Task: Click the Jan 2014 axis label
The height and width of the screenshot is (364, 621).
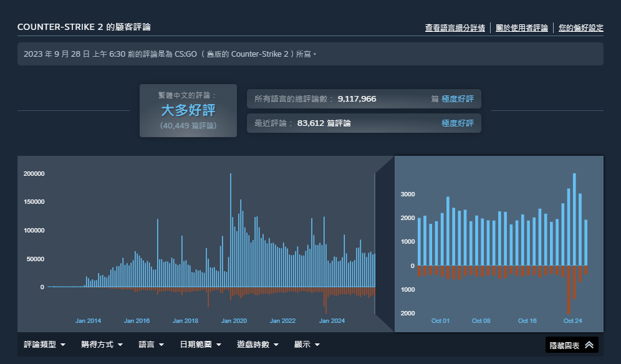Action: click(x=88, y=320)
